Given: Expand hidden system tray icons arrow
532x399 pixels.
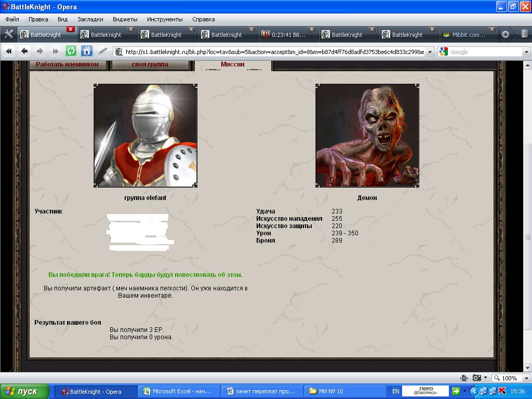Looking at the screenshot, I should 474,391.
